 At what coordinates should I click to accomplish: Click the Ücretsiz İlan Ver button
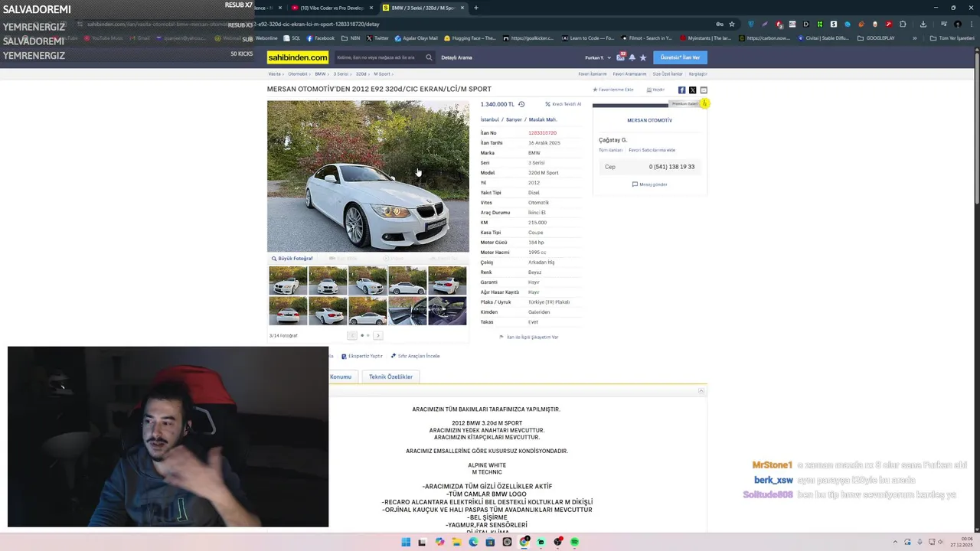pos(681,57)
